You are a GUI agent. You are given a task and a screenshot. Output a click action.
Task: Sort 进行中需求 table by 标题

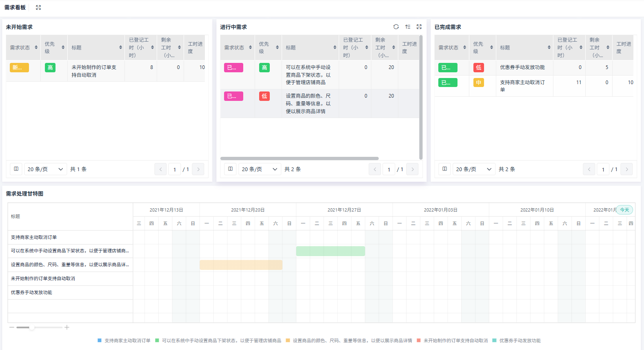335,47
